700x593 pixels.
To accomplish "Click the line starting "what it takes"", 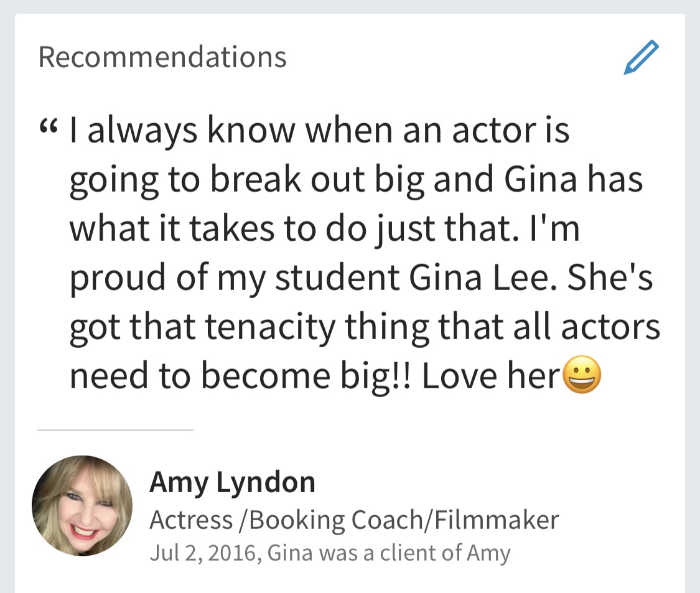I will (x=324, y=230).
